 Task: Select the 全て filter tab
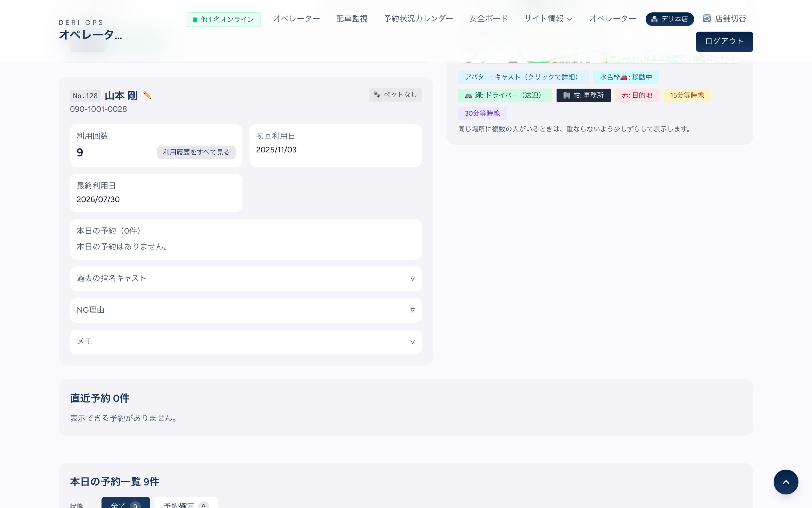pos(125,503)
